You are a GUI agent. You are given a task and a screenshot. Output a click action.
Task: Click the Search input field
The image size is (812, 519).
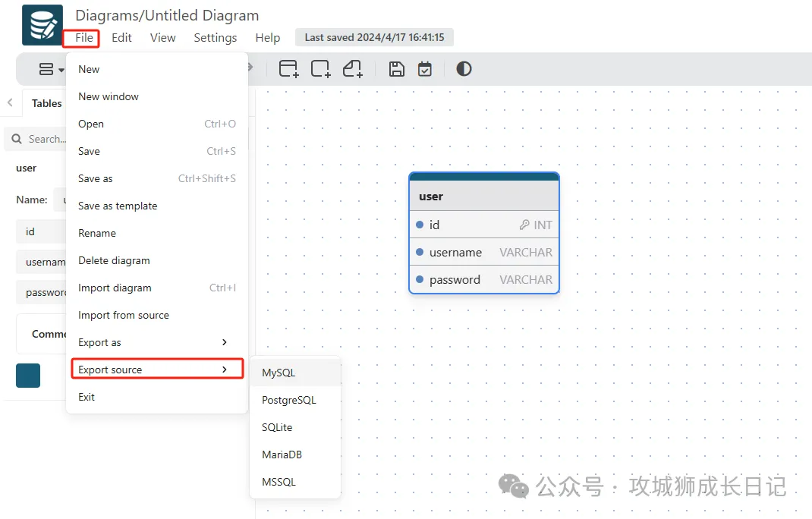[x=47, y=139]
